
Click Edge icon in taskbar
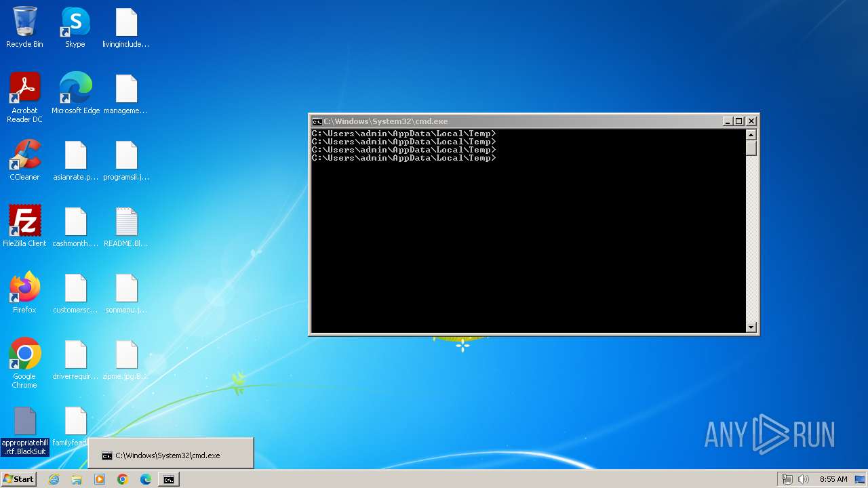[x=146, y=479]
